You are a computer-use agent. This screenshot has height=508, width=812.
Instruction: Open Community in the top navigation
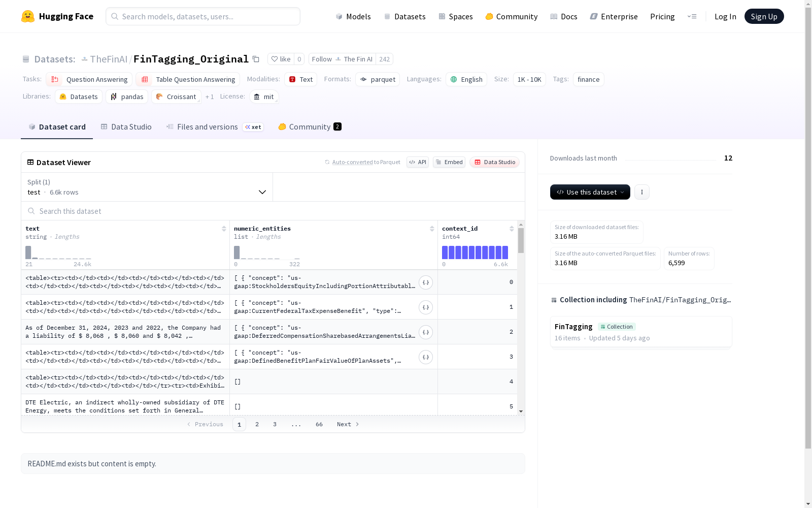point(512,16)
